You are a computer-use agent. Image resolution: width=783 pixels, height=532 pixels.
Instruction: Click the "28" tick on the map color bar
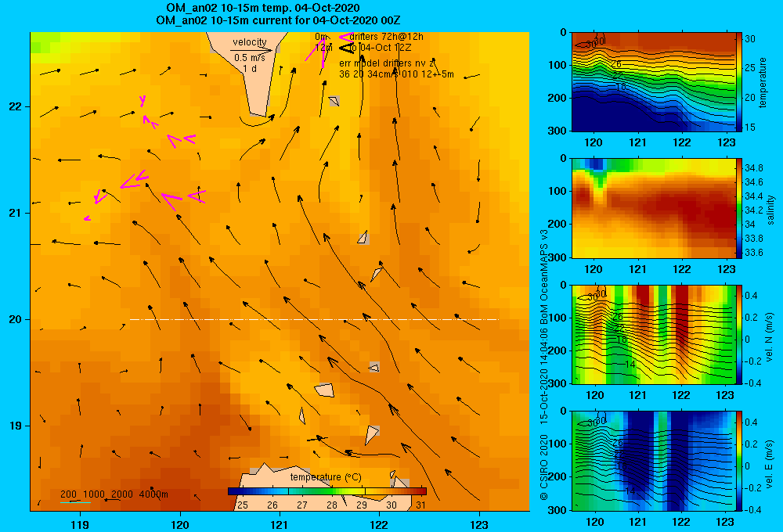(332, 505)
